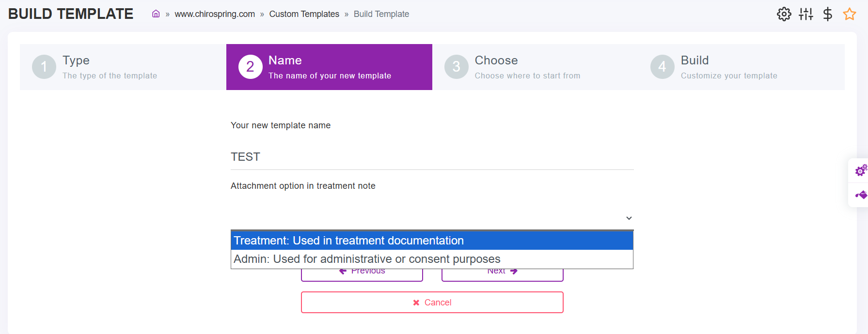Click the step 2 number circle
The width and height of the screenshot is (868, 334).
(250, 67)
